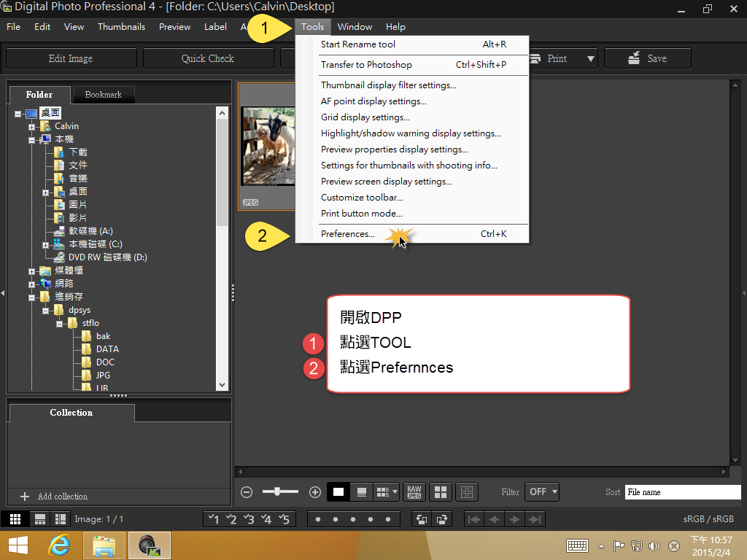
Task: Select the DATA folder in the tree
Action: [x=108, y=349]
